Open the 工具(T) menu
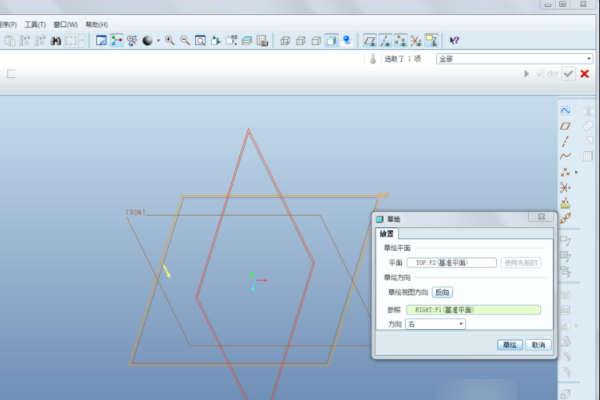Image resolution: width=600 pixels, height=400 pixels. pyautogui.click(x=35, y=24)
